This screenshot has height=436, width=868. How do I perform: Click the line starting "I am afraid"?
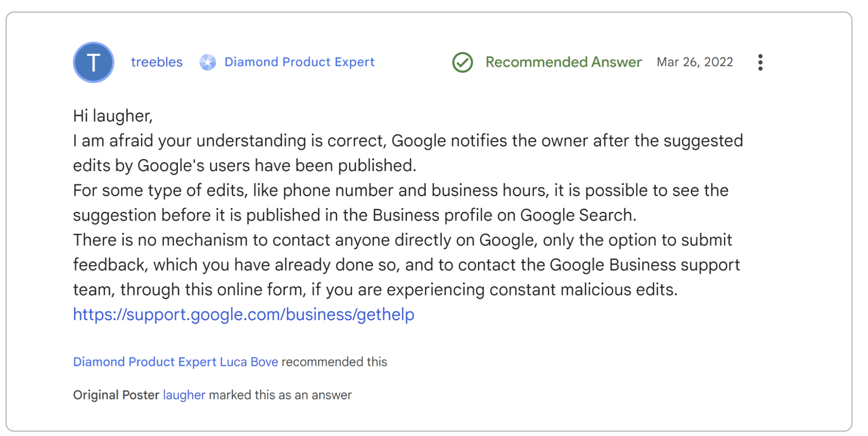pyautogui.click(x=408, y=141)
